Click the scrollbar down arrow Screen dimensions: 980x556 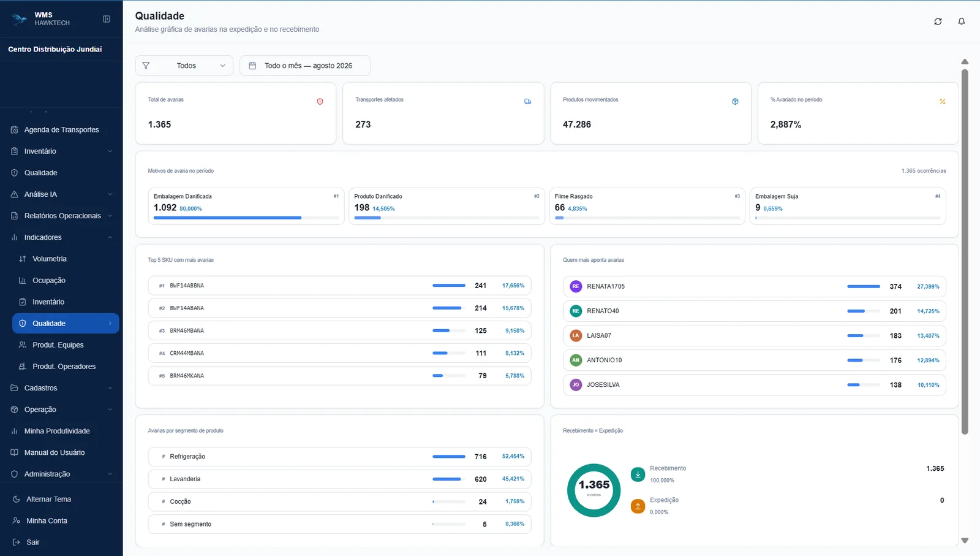(965, 541)
